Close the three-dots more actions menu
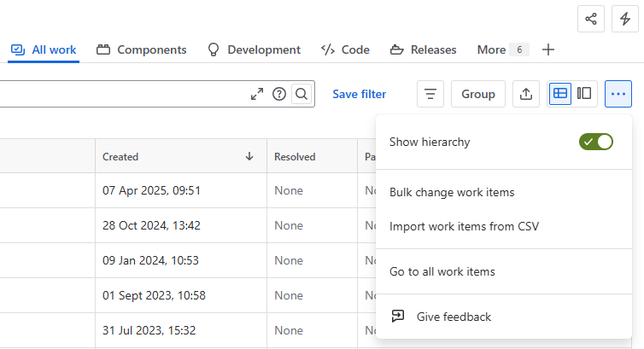644x349 pixels. pyautogui.click(x=618, y=94)
